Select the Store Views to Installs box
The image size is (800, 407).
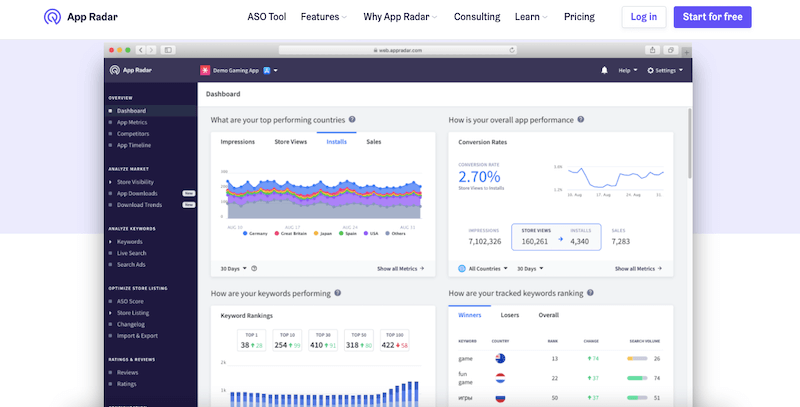556,237
